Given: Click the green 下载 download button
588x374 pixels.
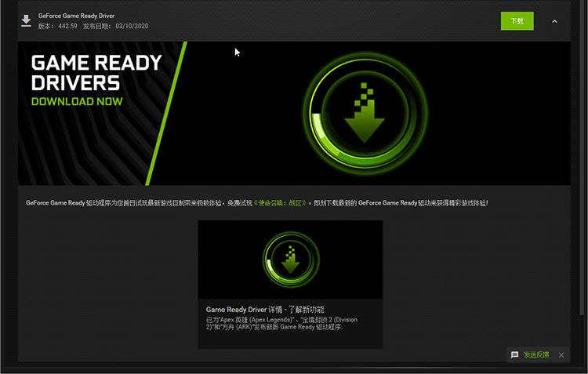Looking at the screenshot, I should pos(517,21).
